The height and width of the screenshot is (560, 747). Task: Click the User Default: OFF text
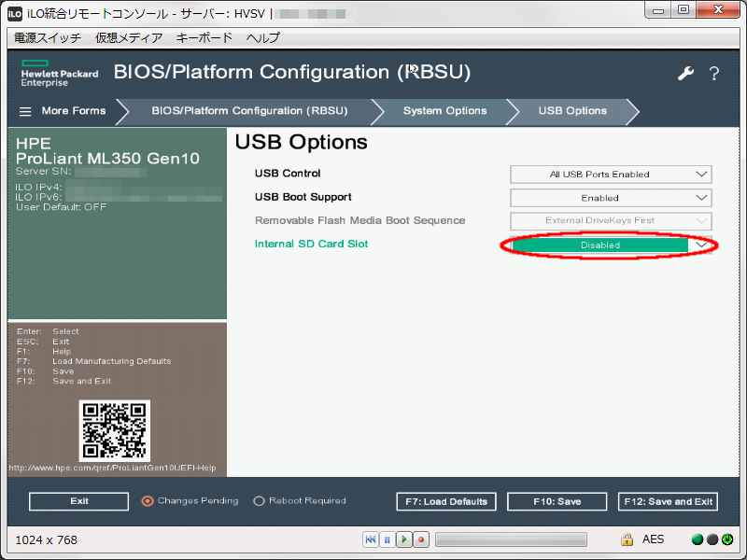[61, 207]
